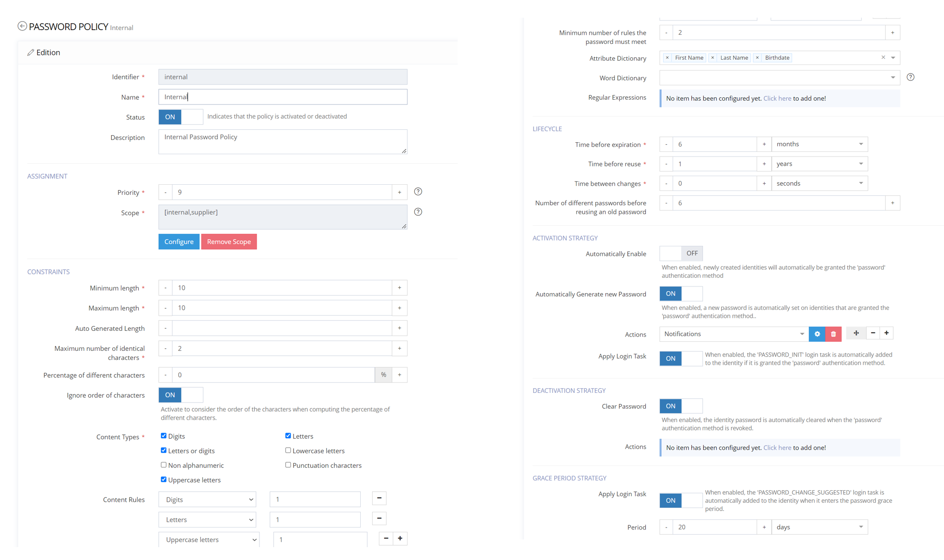
Task: Click the move handle beside Notifications action
Action: tap(856, 333)
